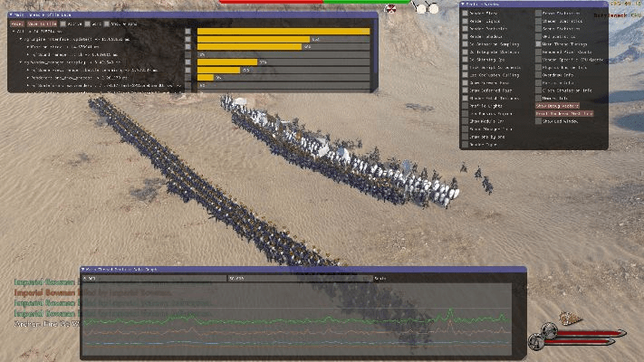Disable the Main Thread Timings checkbox
Viewport: 644px width, 362px height.
[540, 43]
